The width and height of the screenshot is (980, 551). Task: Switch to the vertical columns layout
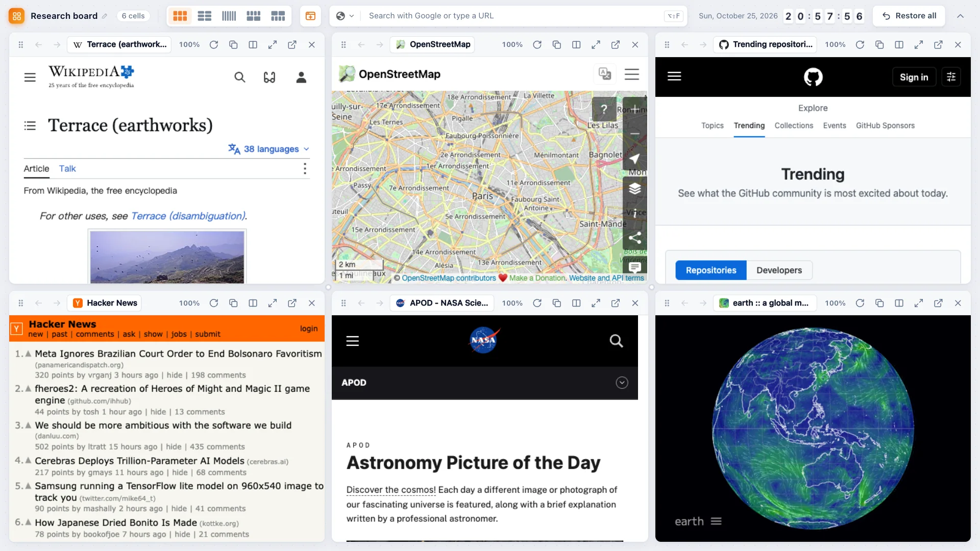tap(229, 16)
